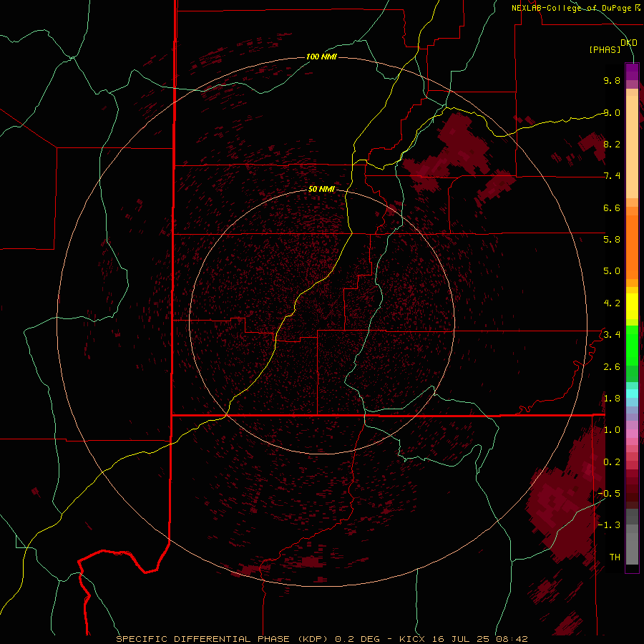The height and width of the screenshot is (644, 644).
Task: Click the 50 NMI range ring label
Action: click(321, 190)
